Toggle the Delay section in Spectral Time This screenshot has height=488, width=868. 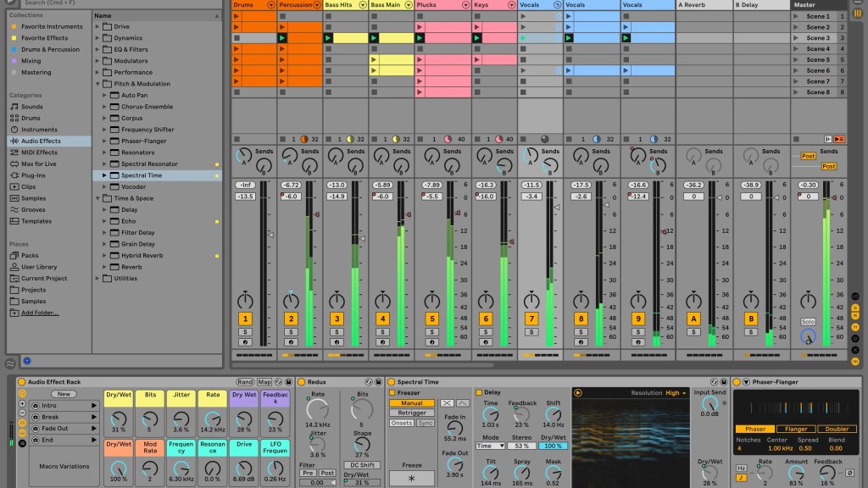click(479, 392)
